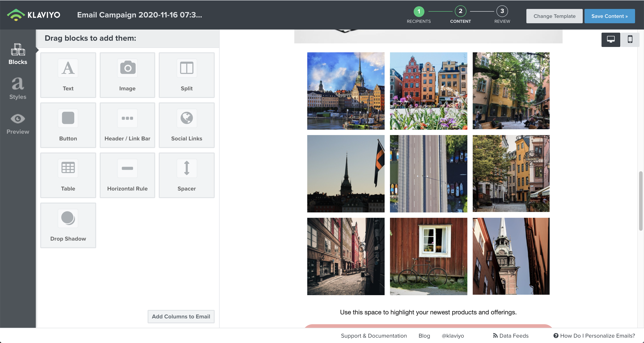Select the Table block icon
The height and width of the screenshot is (343, 644).
tap(68, 168)
